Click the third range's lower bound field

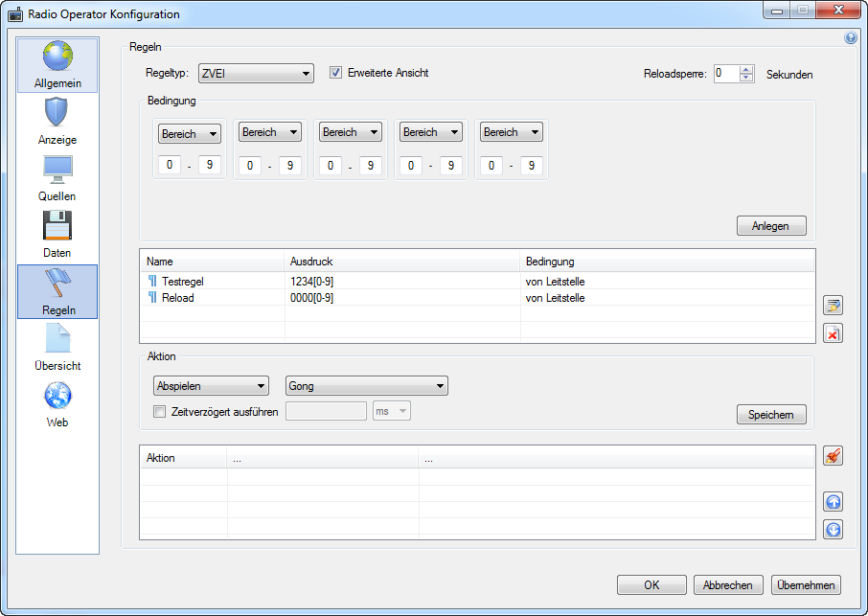[331, 166]
